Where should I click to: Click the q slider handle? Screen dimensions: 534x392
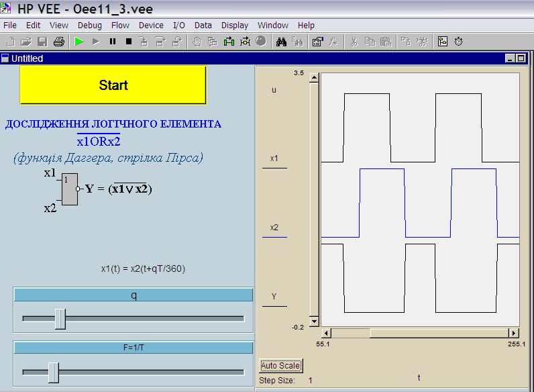click(x=60, y=319)
